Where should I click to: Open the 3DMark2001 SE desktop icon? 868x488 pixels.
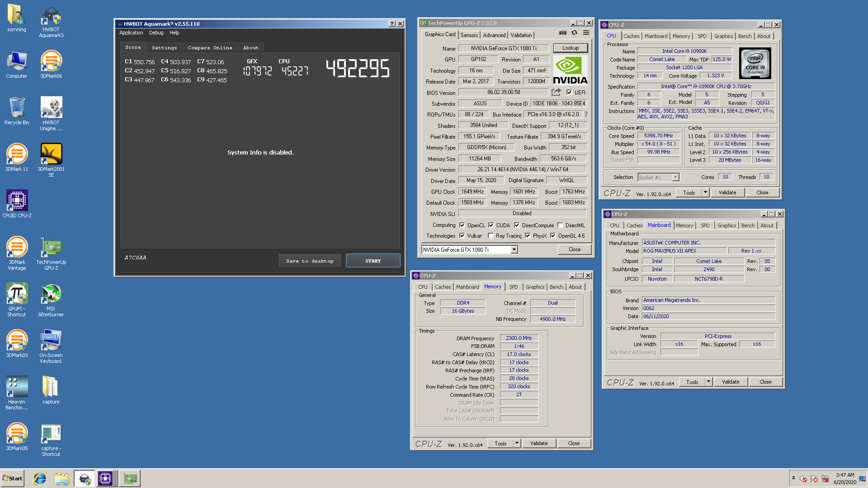coord(51,160)
